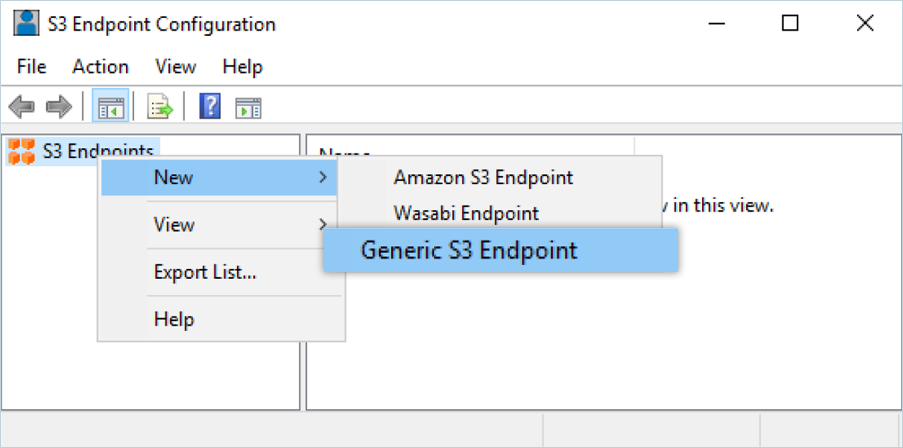903x448 pixels.
Task: Click the Forward arrow toolbar icon
Action: (x=59, y=106)
